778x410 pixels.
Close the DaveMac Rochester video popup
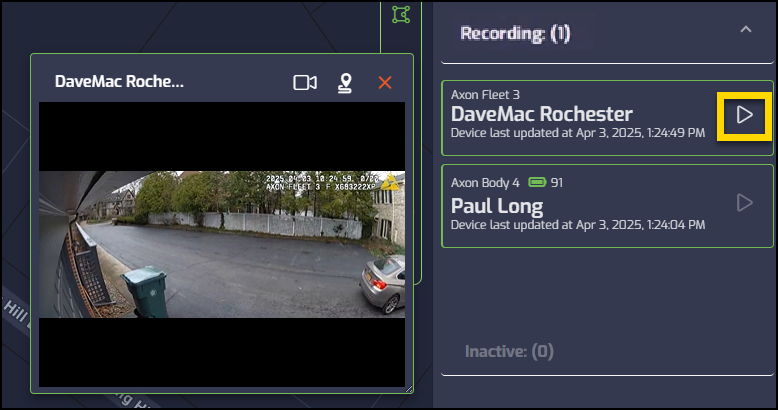(385, 83)
